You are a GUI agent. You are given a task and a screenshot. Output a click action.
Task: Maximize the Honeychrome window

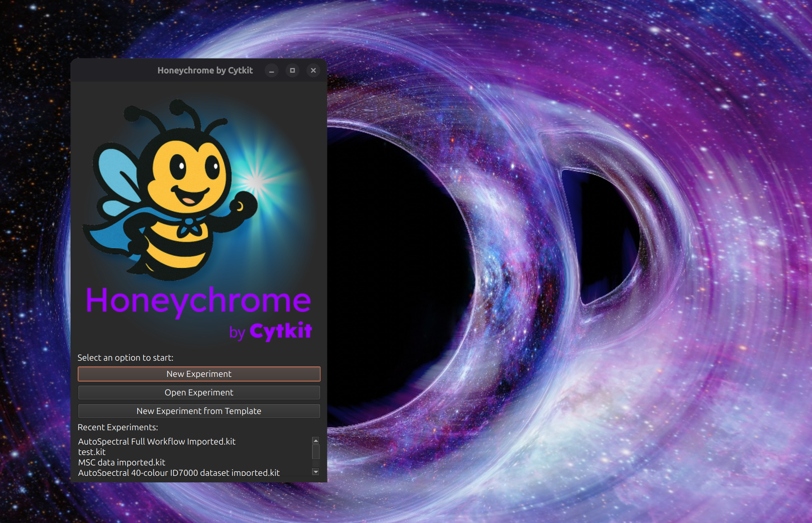[x=292, y=71]
